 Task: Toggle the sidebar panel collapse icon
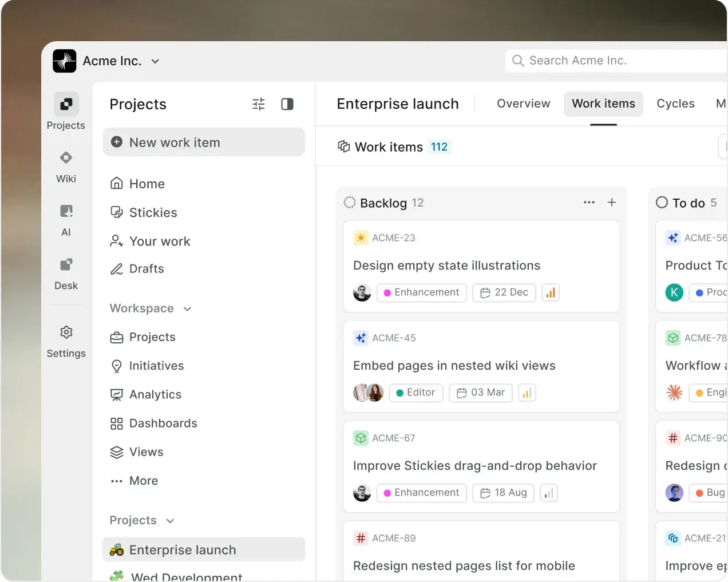pyautogui.click(x=287, y=104)
